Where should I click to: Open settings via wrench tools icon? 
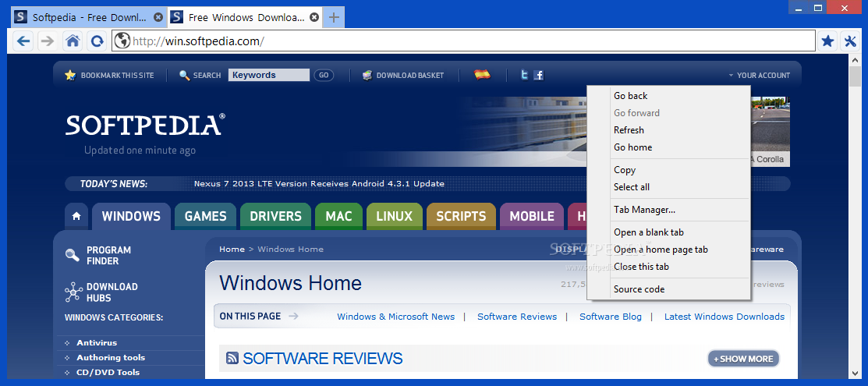850,41
